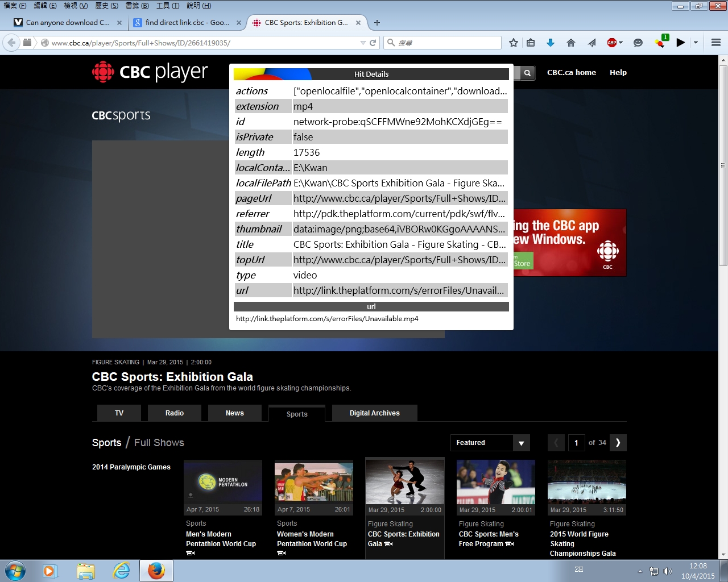
Task: Bookmark this page with the star icon
Action: click(514, 43)
